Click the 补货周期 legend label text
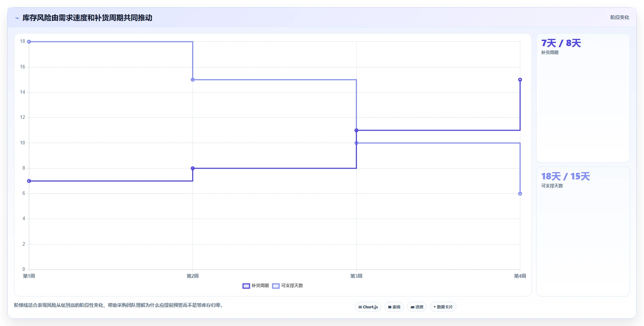Screen dimensions: 644x326 click(x=260, y=286)
